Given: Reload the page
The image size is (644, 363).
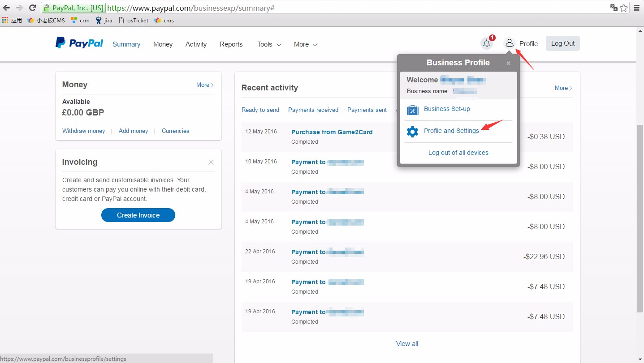Looking at the screenshot, I should tap(32, 8).
